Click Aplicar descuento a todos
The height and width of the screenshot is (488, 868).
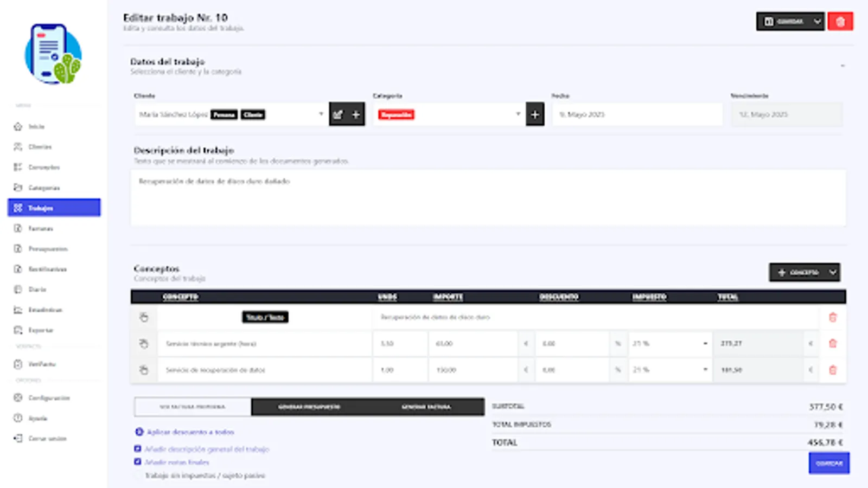tap(190, 432)
